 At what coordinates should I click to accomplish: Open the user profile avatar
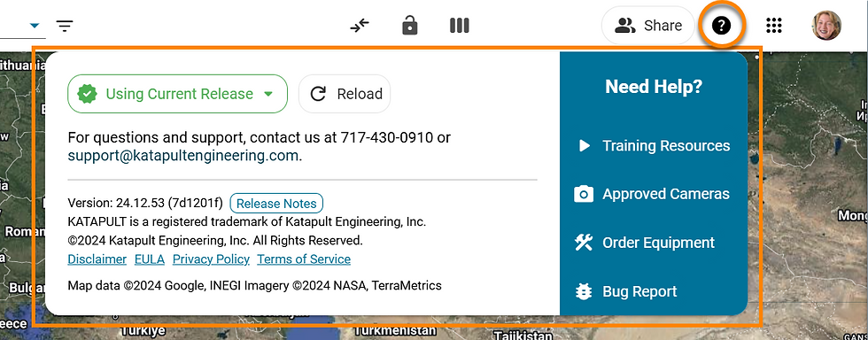(x=826, y=26)
